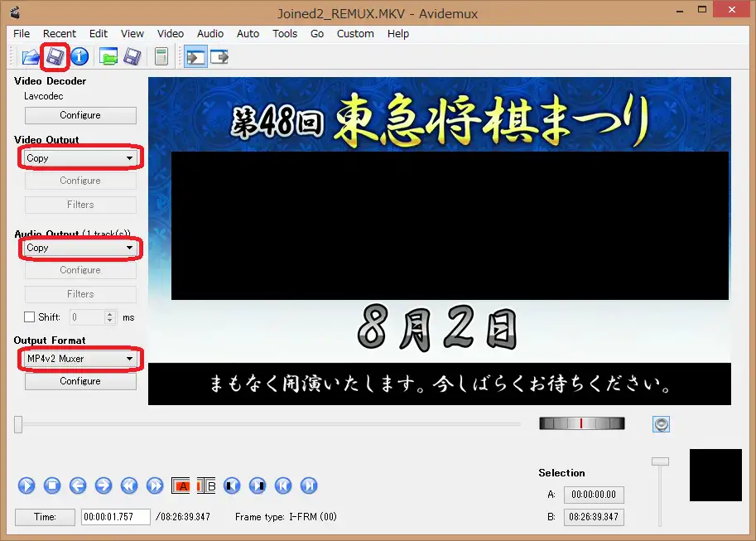
Task: Play the loaded video
Action: pyautogui.click(x=26, y=485)
